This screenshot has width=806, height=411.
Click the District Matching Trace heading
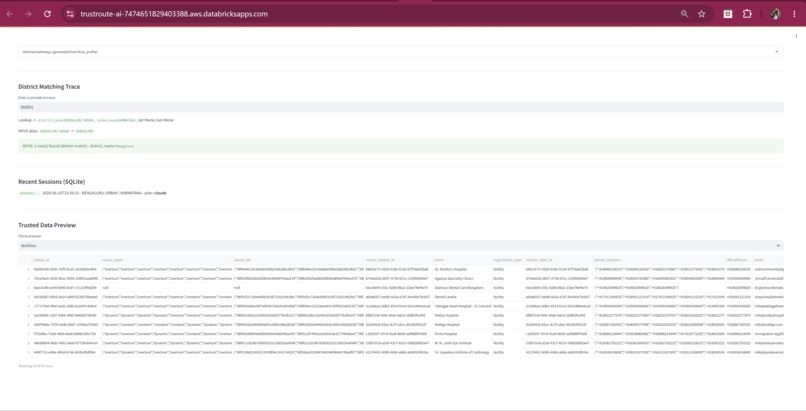[49, 87]
